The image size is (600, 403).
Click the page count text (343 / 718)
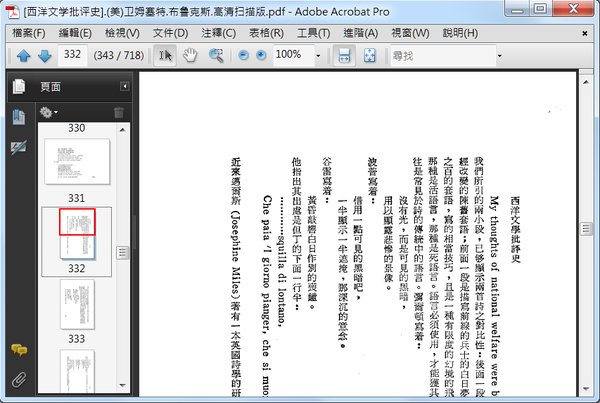pyautogui.click(x=119, y=55)
